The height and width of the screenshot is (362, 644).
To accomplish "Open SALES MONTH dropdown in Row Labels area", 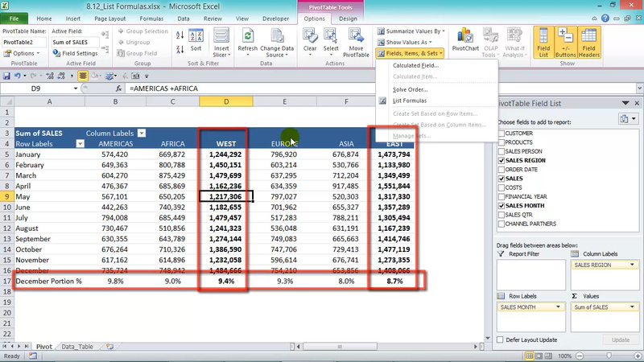I will (x=558, y=307).
